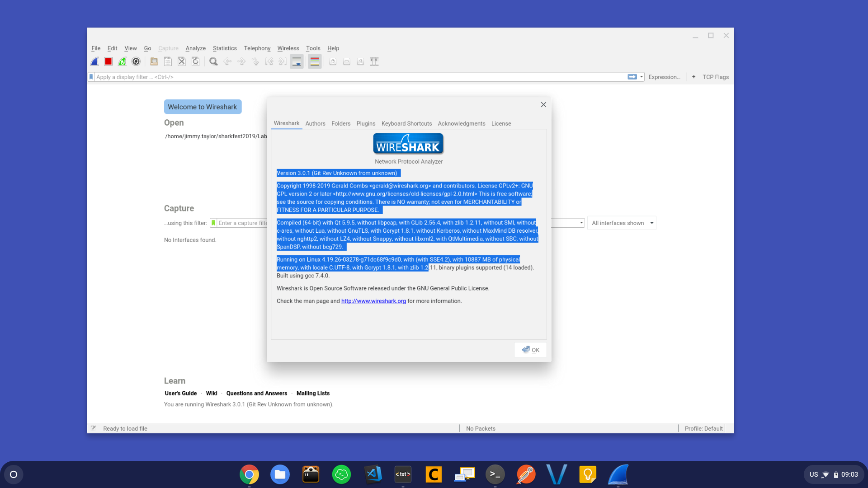868x488 pixels.
Task: Open the wireshark.org hyperlink
Action: pyautogui.click(x=373, y=301)
